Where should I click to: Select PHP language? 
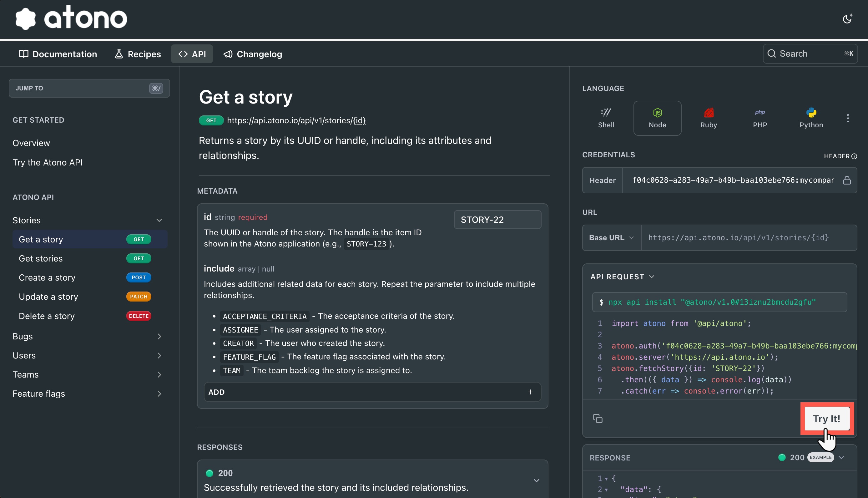coord(760,118)
